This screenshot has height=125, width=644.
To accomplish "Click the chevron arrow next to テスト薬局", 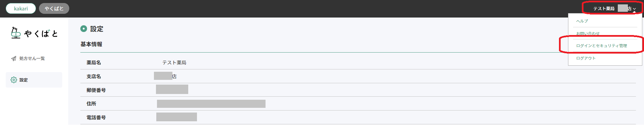I will click(634, 9).
